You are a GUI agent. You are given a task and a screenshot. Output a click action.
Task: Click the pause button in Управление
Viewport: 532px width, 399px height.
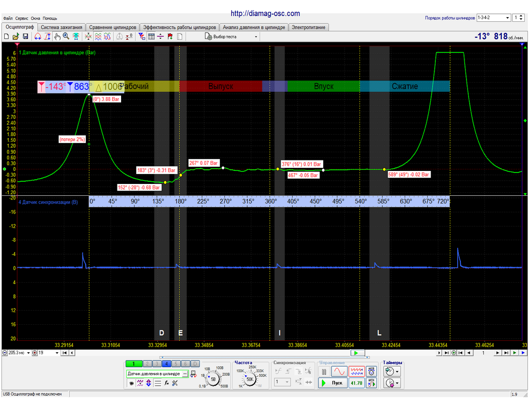pos(324,371)
